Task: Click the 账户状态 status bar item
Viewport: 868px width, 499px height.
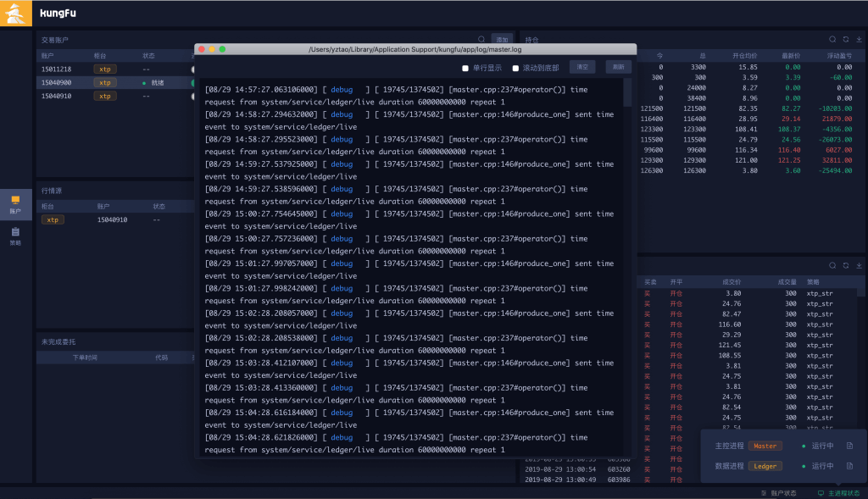Action: 779,493
